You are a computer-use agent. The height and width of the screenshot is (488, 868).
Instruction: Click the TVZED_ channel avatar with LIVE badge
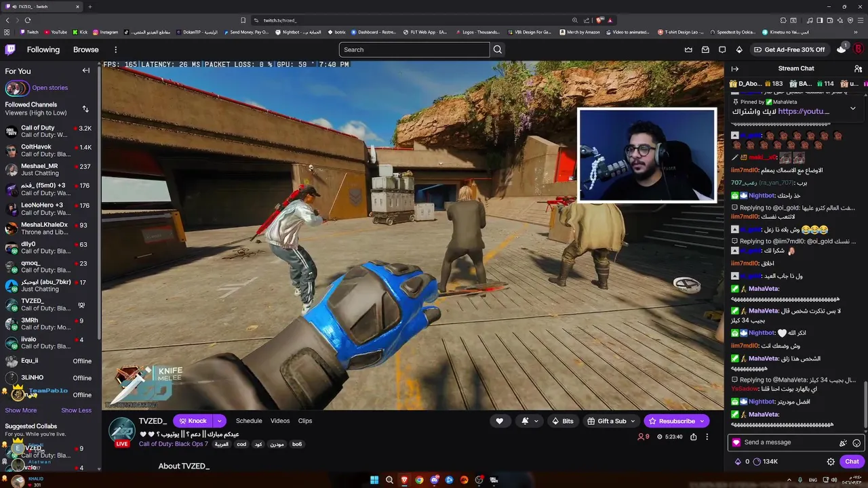(x=122, y=432)
